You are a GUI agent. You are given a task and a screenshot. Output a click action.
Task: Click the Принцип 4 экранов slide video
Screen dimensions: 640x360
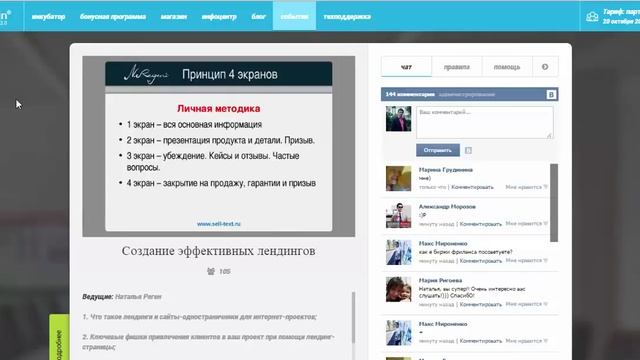tap(219, 147)
